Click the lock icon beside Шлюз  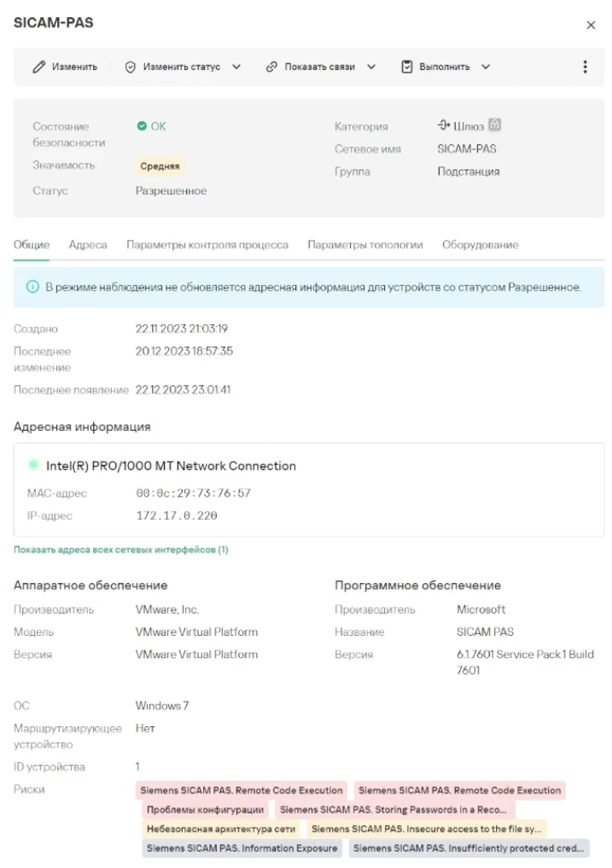(494, 125)
